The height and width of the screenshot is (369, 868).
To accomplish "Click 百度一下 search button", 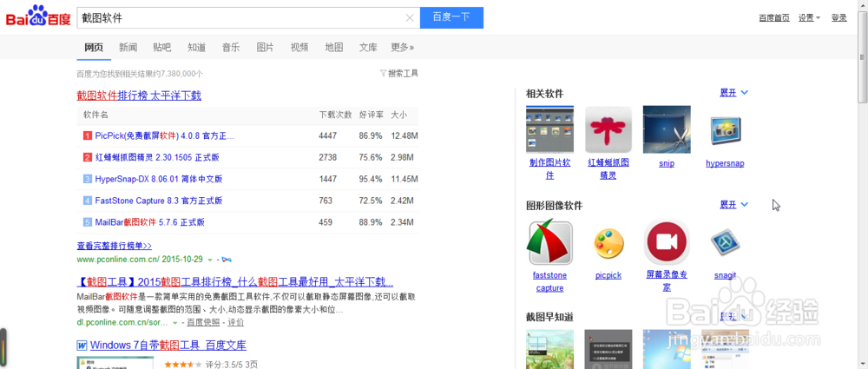I will (451, 17).
